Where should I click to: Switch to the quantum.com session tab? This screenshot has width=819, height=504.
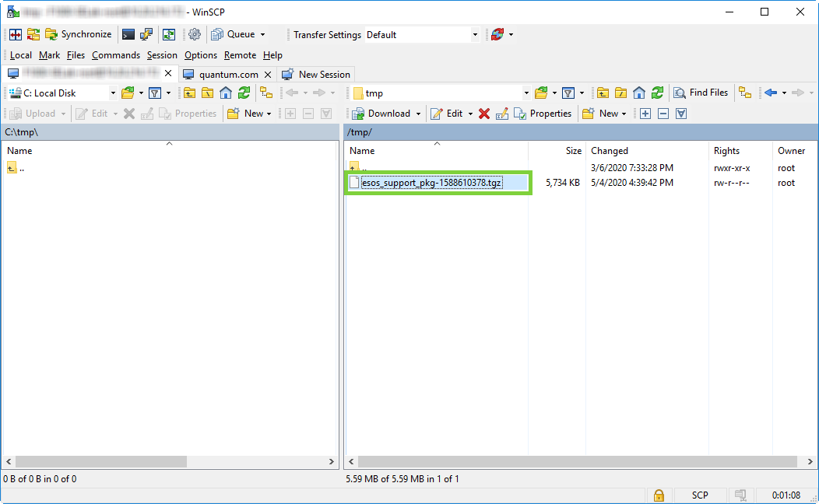coord(227,75)
